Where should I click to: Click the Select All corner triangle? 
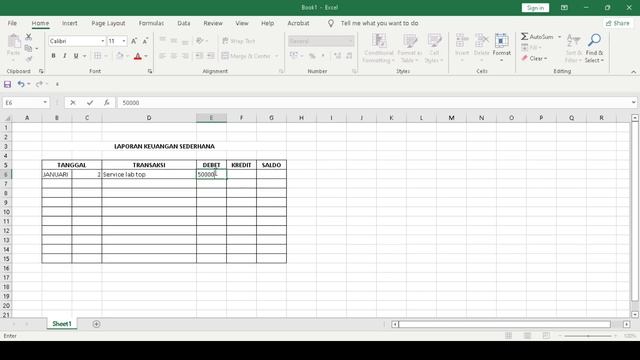[7, 118]
